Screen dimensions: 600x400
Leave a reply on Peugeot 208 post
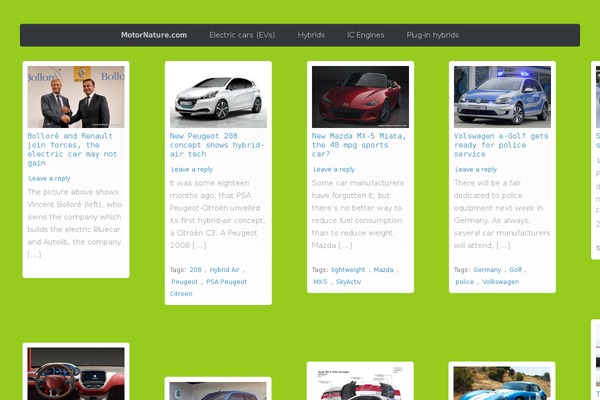point(192,169)
